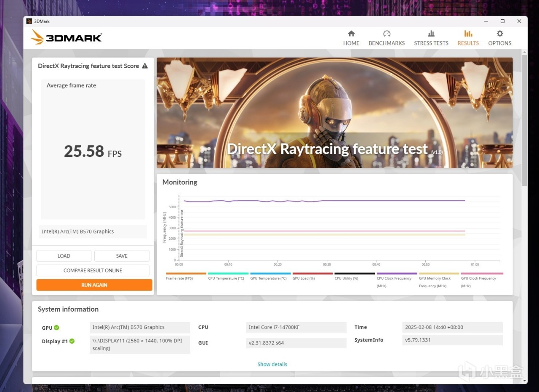Click the green GPU status checkmark
Screen dimensions: 539x392
pyautogui.click(x=56, y=328)
